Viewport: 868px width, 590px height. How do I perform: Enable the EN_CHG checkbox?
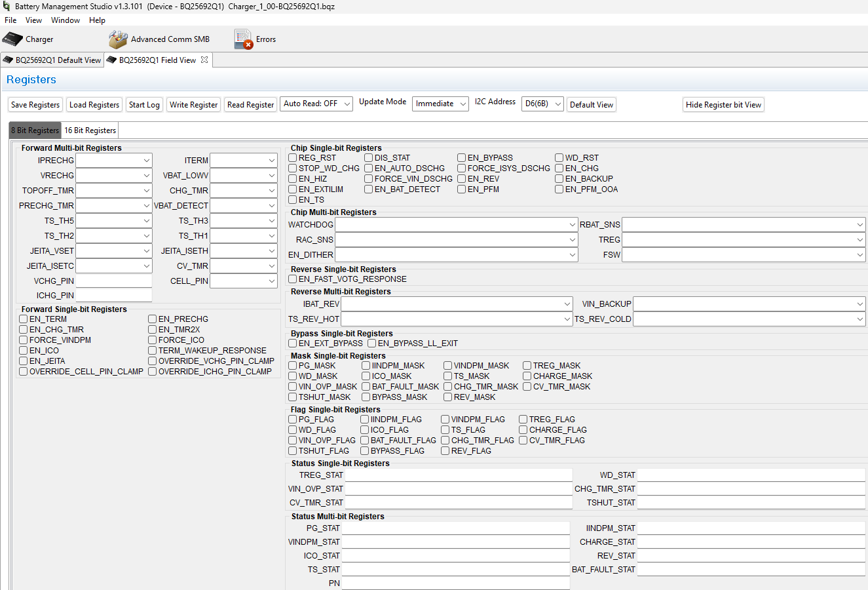559,168
